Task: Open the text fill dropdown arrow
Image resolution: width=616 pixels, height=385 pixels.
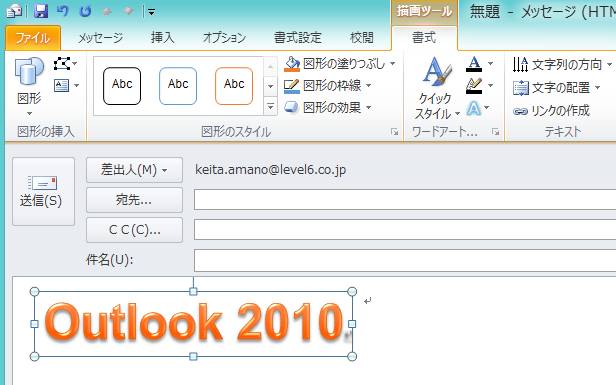Action: pos(490,63)
